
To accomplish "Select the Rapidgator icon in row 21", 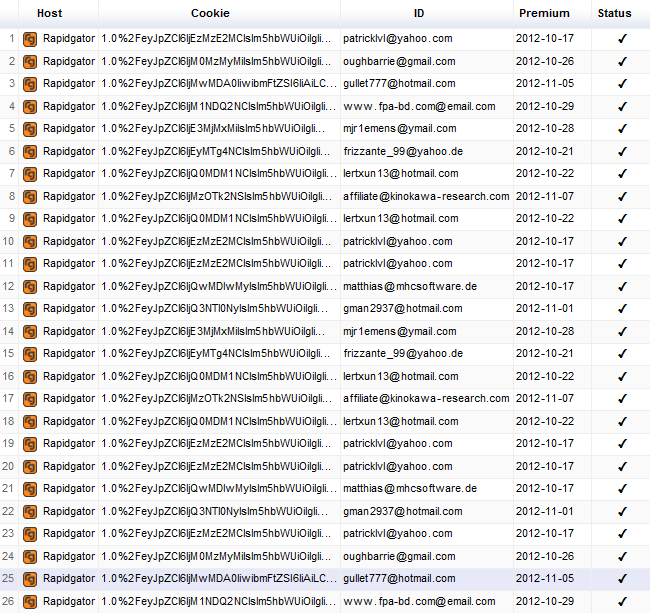I will 30,489.
